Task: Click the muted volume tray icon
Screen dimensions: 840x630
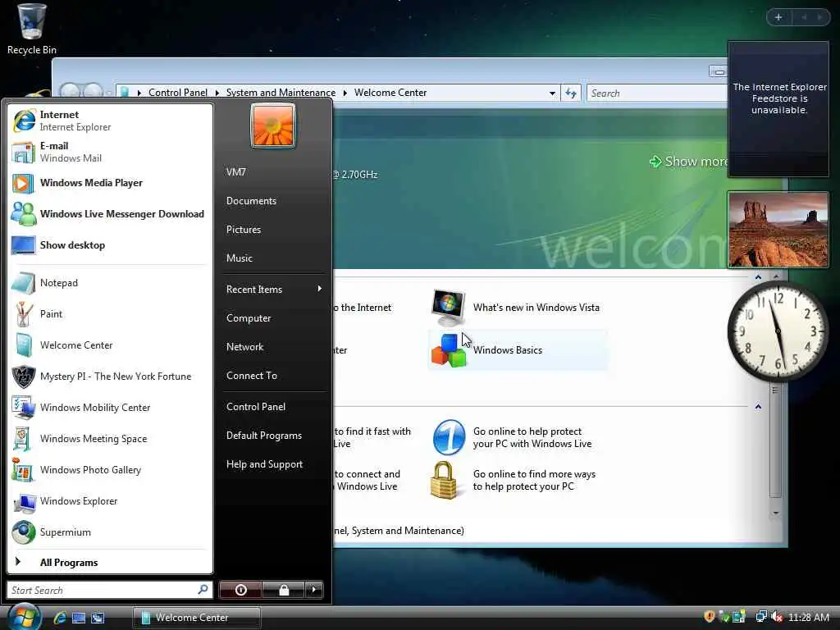Action: (778, 617)
